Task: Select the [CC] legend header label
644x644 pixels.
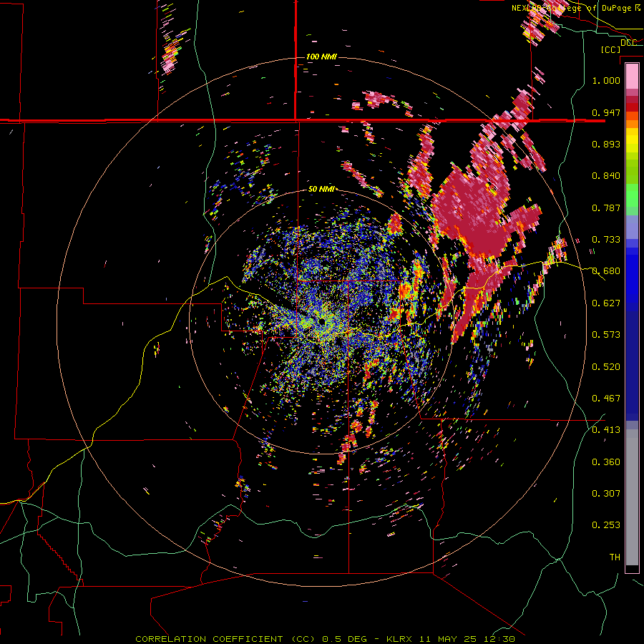Action: [x=610, y=49]
